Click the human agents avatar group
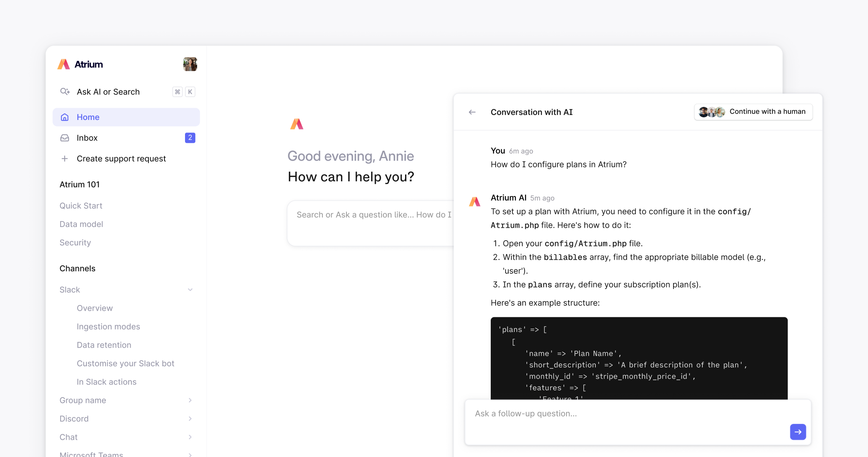This screenshot has height=457, width=868. (712, 112)
